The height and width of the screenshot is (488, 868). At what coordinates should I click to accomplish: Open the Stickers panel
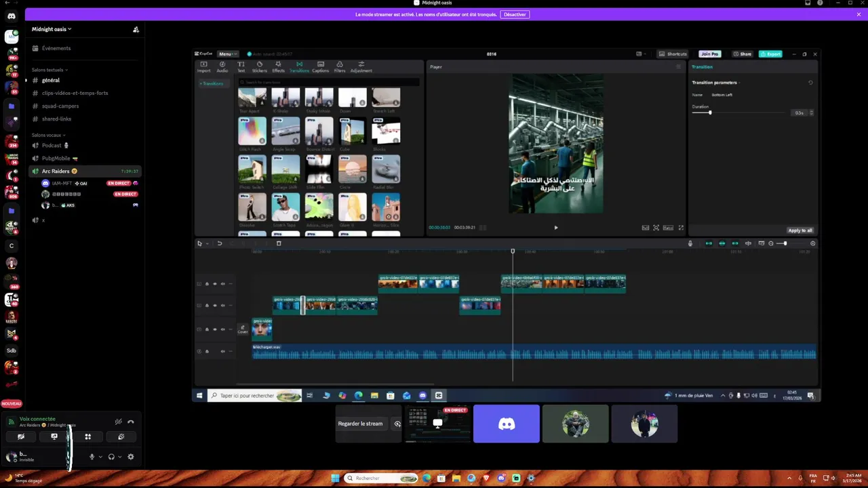click(260, 66)
